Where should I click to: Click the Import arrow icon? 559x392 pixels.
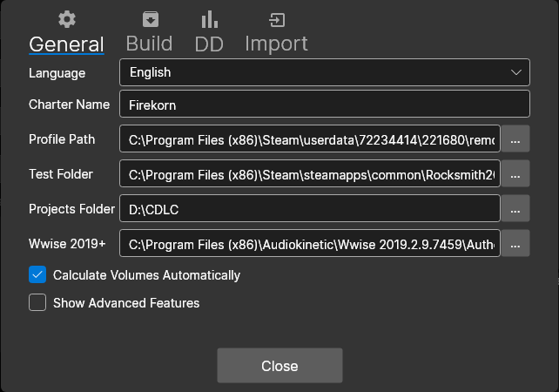[276, 19]
